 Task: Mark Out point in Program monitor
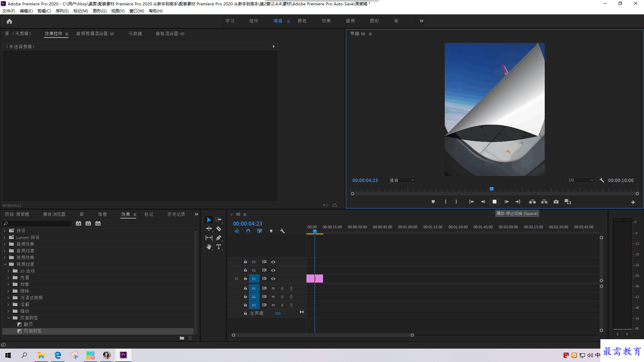(x=456, y=202)
